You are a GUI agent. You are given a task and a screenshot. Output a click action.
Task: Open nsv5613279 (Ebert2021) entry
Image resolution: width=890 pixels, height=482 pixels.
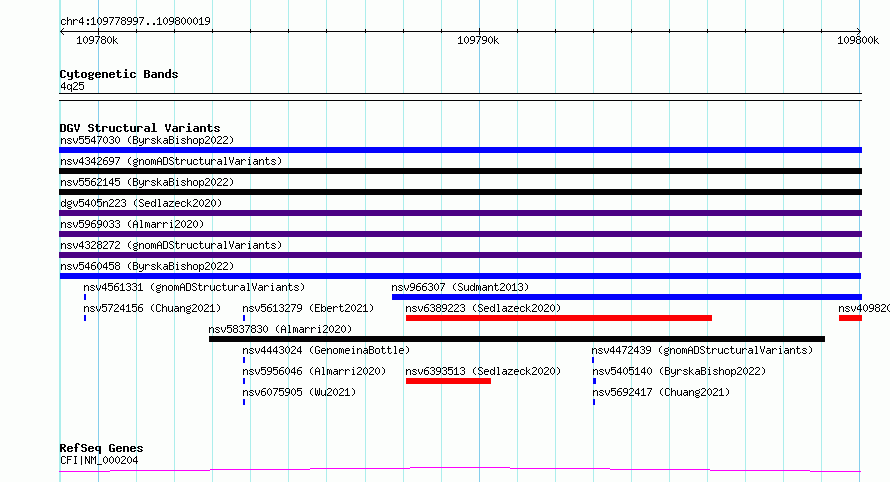tap(308, 308)
